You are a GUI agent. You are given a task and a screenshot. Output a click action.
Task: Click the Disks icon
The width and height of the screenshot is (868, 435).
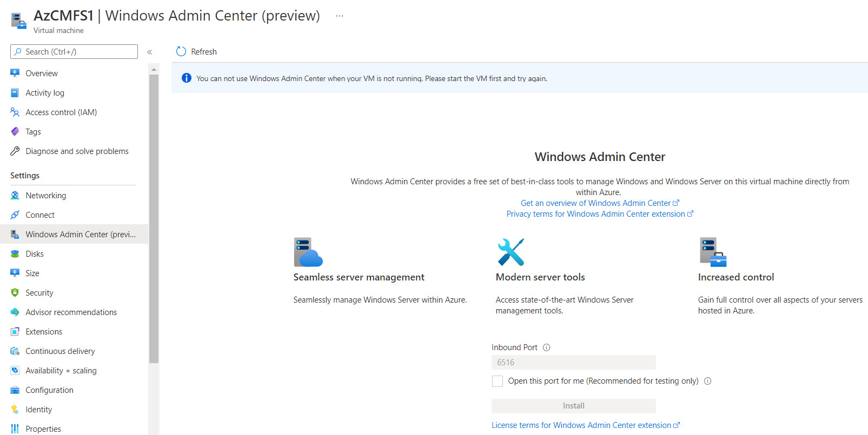pos(15,253)
